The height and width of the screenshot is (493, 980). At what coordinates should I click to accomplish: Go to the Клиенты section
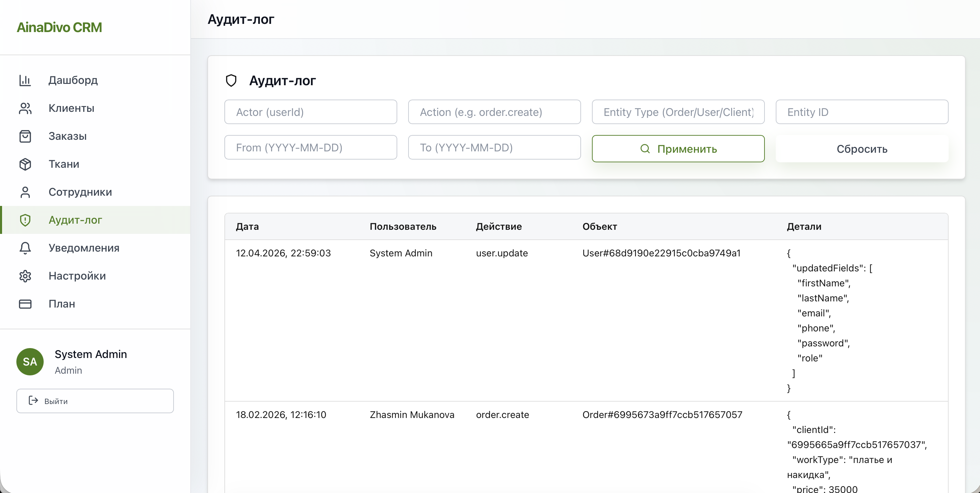click(95, 108)
